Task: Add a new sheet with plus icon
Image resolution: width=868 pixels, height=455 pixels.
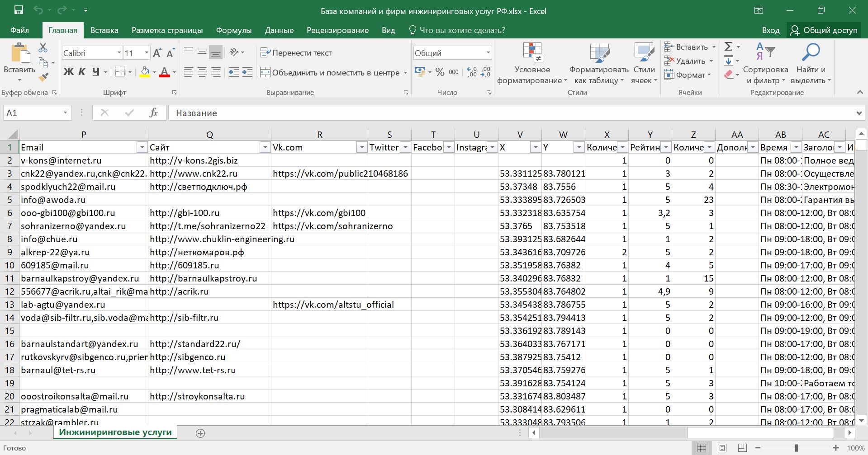Action: (200, 433)
